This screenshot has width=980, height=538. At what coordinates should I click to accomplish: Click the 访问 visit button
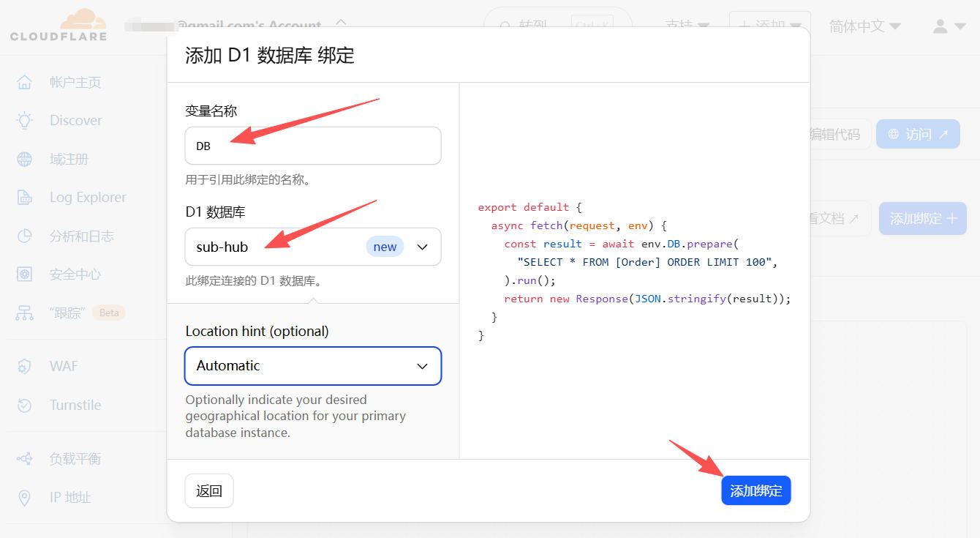coord(918,134)
